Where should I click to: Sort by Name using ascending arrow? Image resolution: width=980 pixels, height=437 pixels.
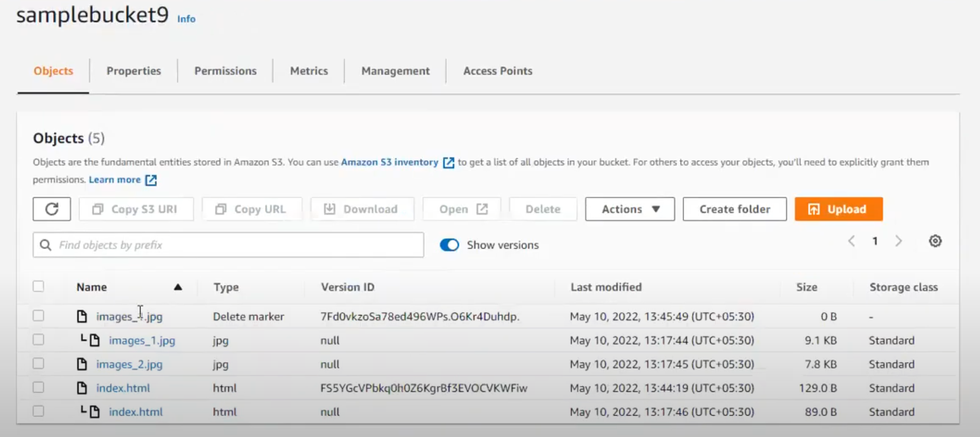(x=178, y=287)
